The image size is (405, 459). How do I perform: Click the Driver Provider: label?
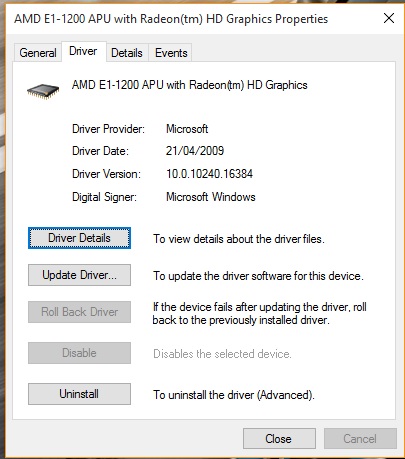coord(108,129)
